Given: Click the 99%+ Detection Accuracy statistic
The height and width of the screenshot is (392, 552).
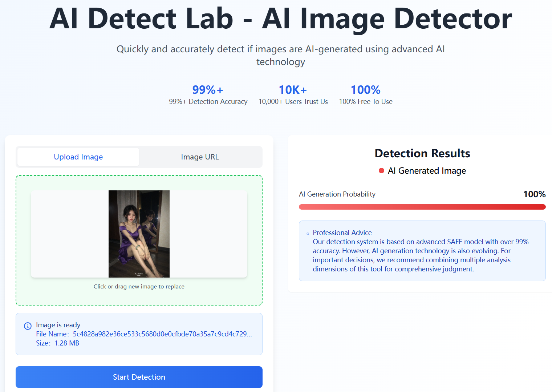Looking at the screenshot, I should tap(208, 94).
